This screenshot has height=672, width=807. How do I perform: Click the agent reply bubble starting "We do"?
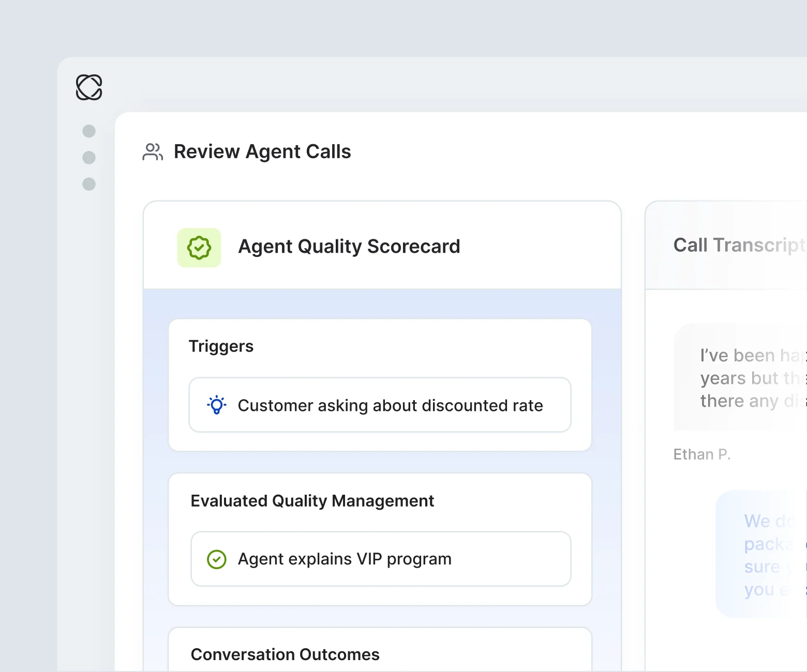761,554
